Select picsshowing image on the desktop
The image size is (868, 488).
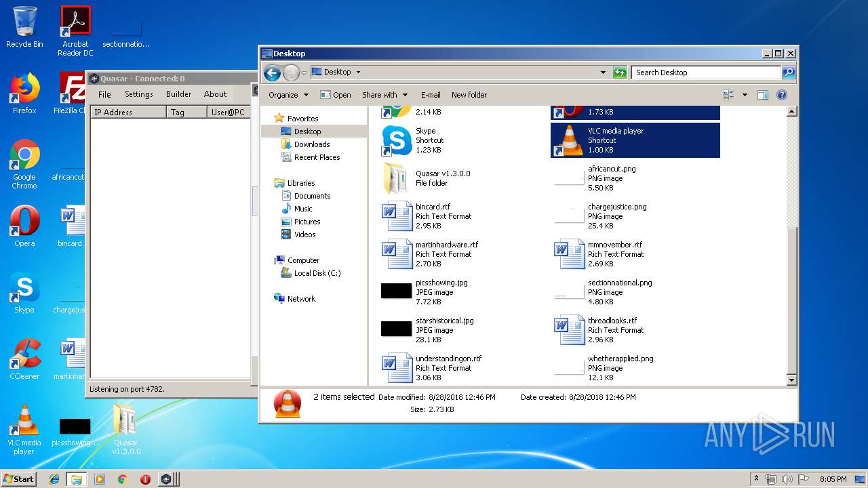tap(75, 432)
